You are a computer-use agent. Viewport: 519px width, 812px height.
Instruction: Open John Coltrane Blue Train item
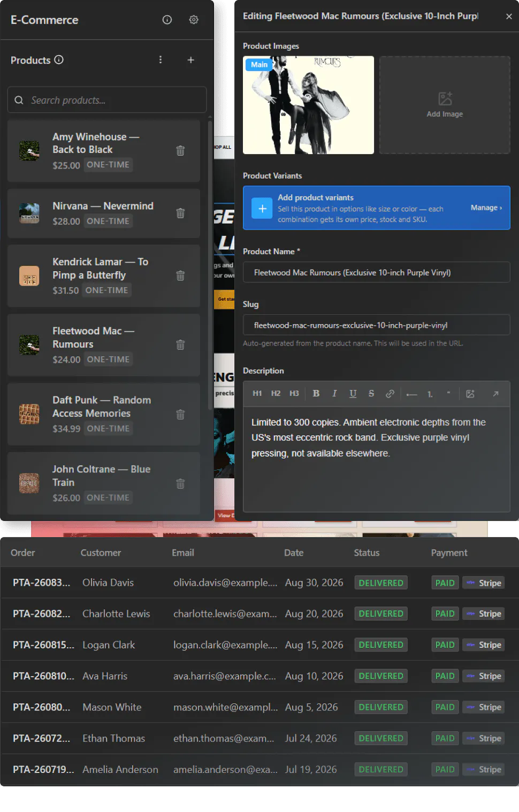[104, 483]
